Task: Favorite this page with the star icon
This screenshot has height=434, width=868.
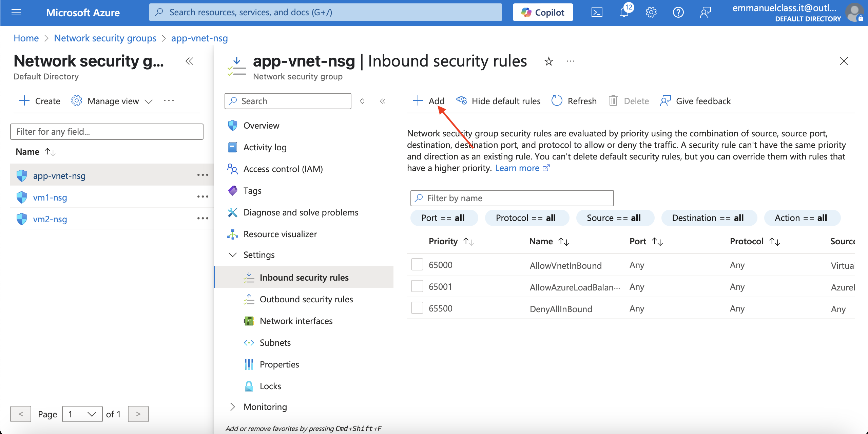Action: (548, 61)
